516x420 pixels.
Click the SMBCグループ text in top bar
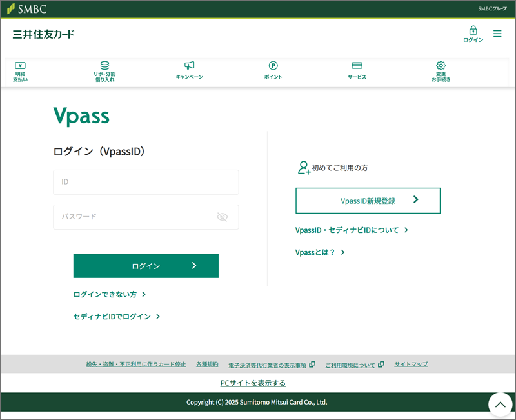tap(492, 9)
